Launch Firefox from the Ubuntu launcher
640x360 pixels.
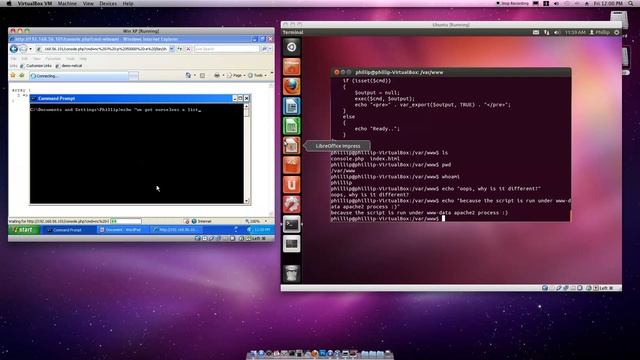pyautogui.click(x=291, y=87)
